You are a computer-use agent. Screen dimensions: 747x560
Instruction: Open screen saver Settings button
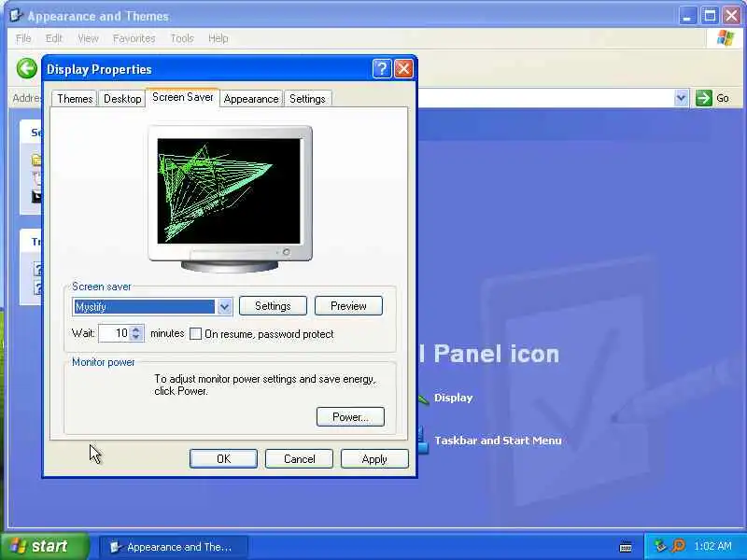pyautogui.click(x=273, y=306)
